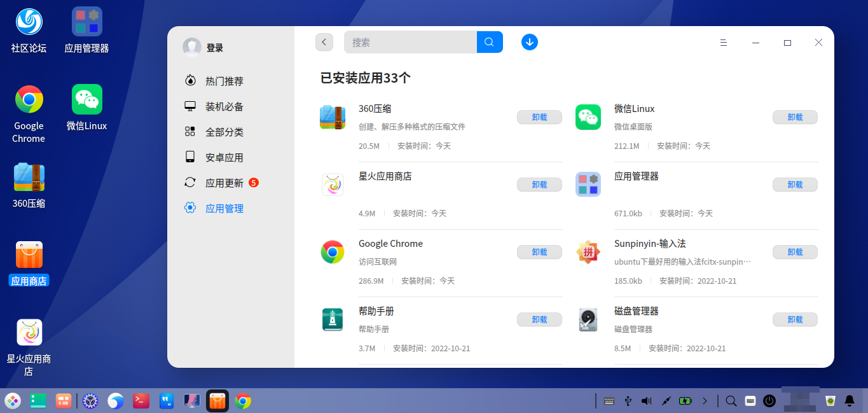Open the hamburger menu at top right
This screenshot has width=868, height=413.
pos(723,43)
